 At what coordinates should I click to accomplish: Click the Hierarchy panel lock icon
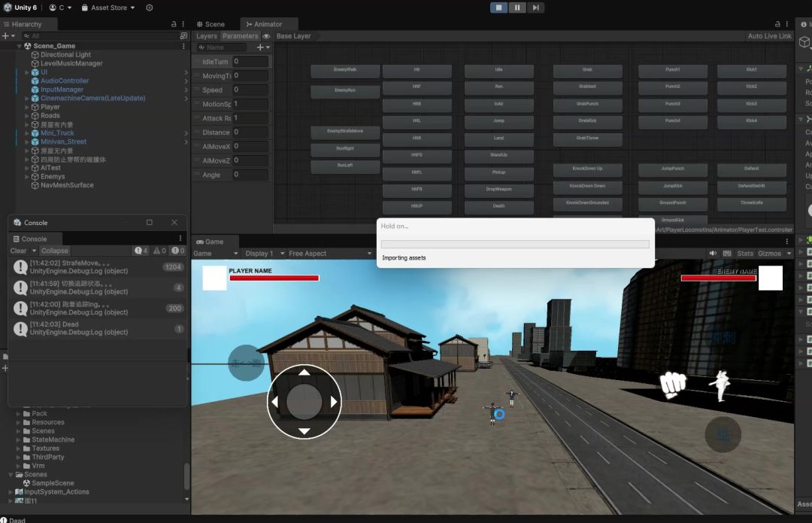(174, 24)
